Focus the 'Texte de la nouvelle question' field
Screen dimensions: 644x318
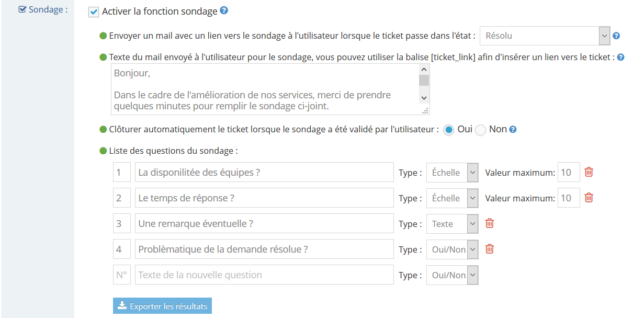point(264,275)
